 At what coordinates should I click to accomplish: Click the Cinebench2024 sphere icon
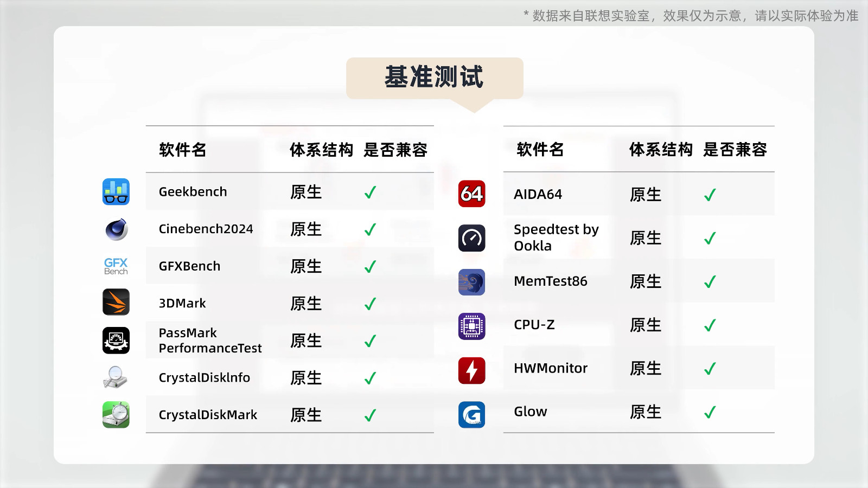click(116, 229)
